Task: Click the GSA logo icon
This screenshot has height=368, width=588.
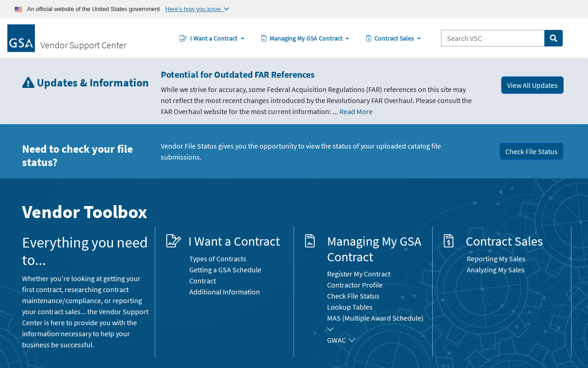Action: pos(21,38)
